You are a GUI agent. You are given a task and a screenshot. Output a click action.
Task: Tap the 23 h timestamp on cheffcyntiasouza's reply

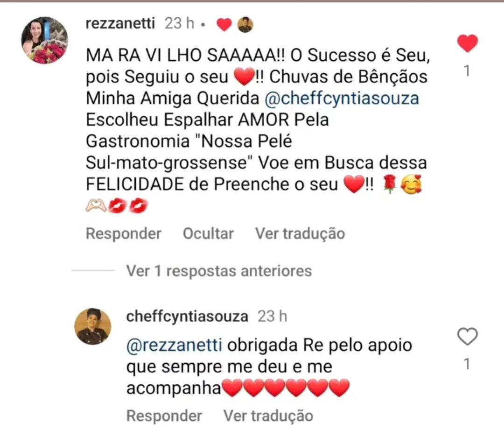[272, 317]
